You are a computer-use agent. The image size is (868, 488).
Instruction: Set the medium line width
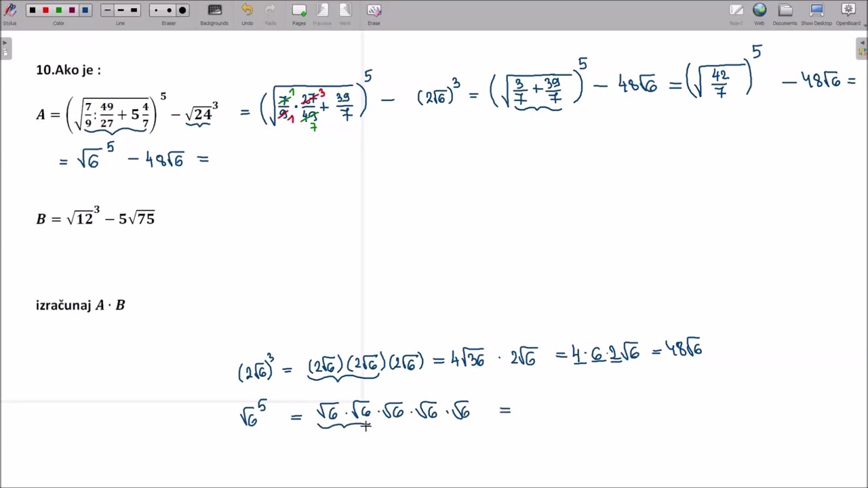(120, 10)
